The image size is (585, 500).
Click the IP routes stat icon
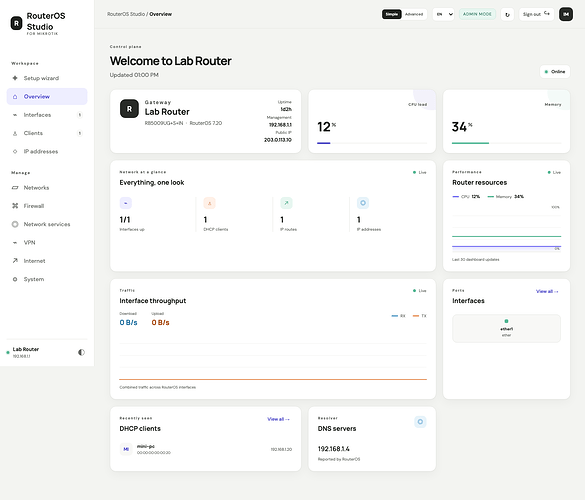click(286, 203)
